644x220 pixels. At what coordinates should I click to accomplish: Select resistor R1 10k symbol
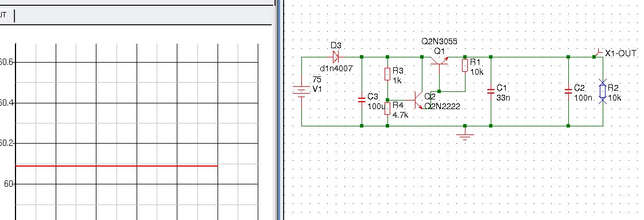(464, 65)
